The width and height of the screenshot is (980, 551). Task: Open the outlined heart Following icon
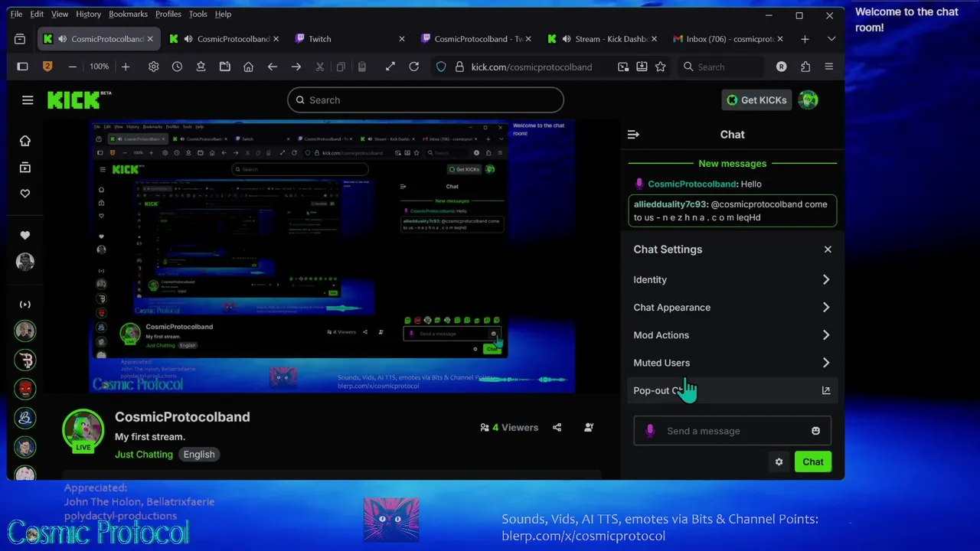click(x=25, y=194)
